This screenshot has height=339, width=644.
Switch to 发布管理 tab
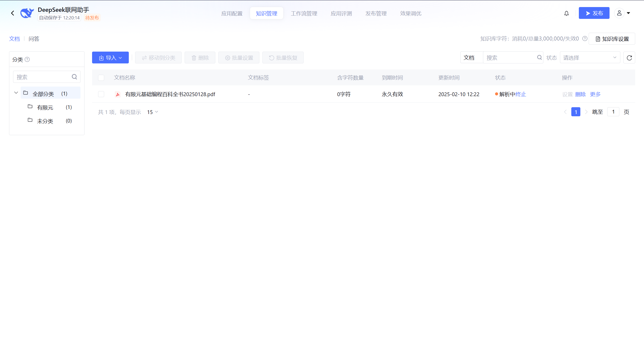(376, 13)
